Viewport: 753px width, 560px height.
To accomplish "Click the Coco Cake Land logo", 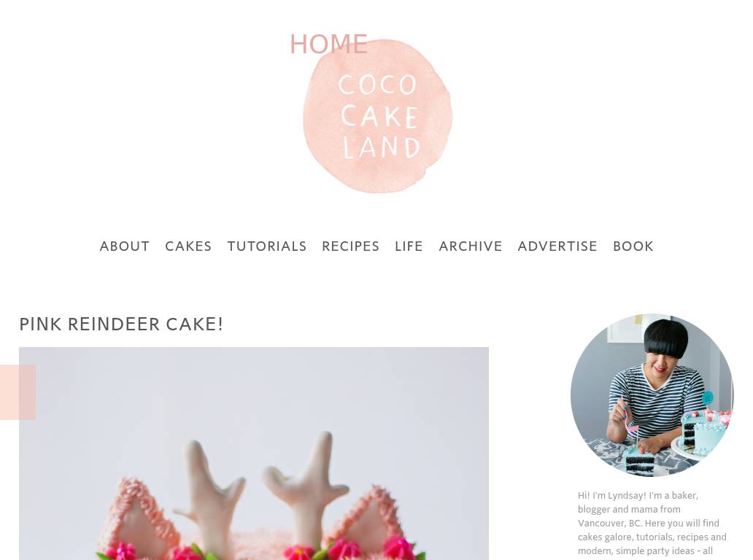I will tap(377, 116).
